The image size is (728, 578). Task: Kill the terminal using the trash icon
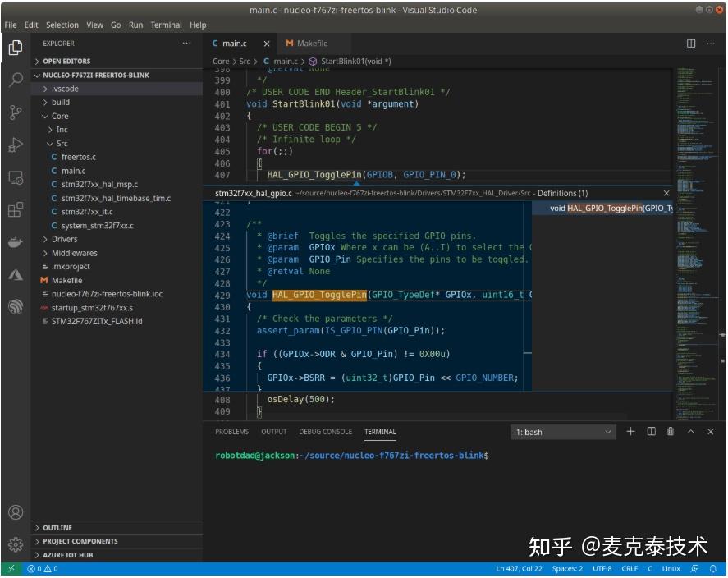tap(669, 431)
